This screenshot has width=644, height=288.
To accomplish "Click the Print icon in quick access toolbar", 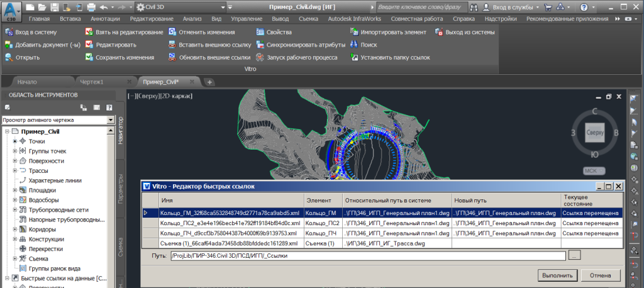I will (91, 7).
